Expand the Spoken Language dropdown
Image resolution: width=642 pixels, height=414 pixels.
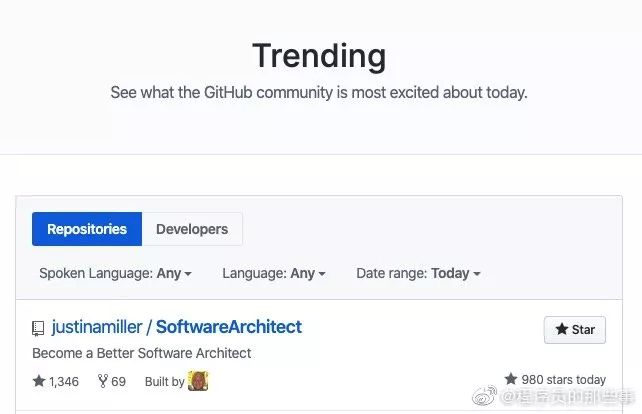pos(115,273)
